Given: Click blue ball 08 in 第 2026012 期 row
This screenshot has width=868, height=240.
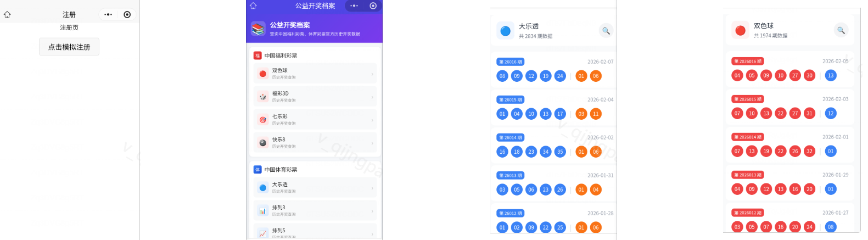Looking at the screenshot, I should [x=831, y=227].
